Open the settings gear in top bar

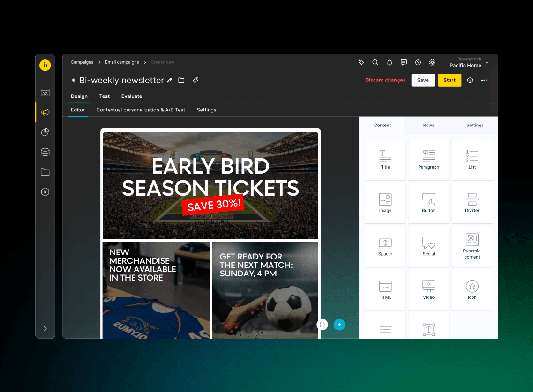(x=432, y=62)
